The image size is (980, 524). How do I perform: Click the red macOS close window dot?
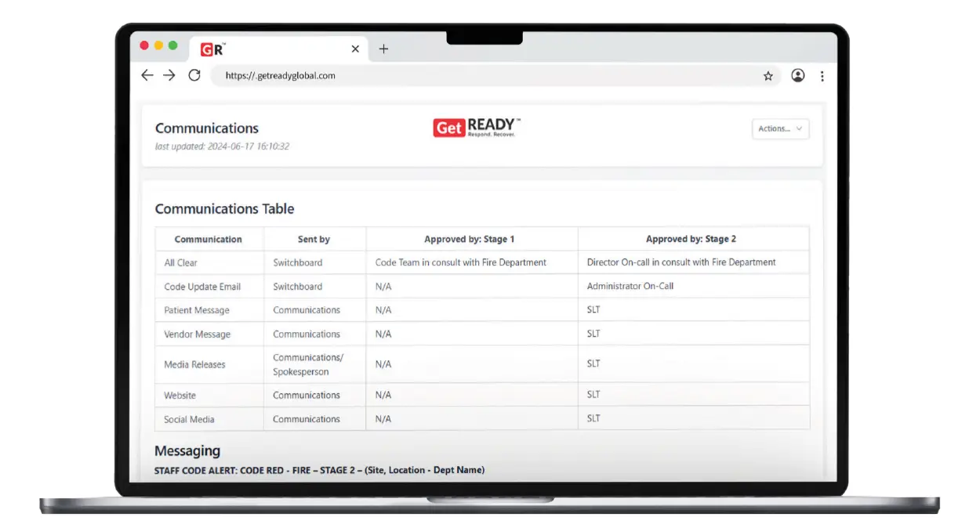[144, 45]
